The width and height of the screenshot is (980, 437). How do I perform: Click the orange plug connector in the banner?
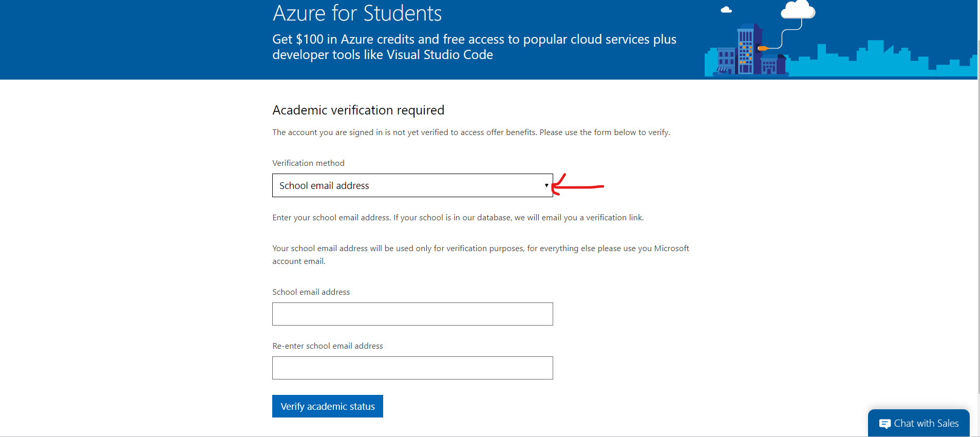pyautogui.click(x=763, y=48)
